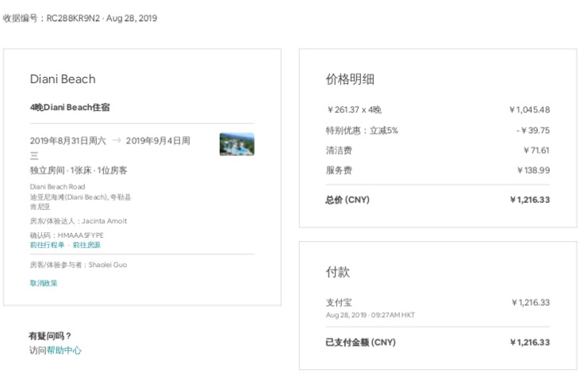The width and height of the screenshot is (588, 382).
Task: Click the 总价 (CNY) total label
Action: click(348, 200)
